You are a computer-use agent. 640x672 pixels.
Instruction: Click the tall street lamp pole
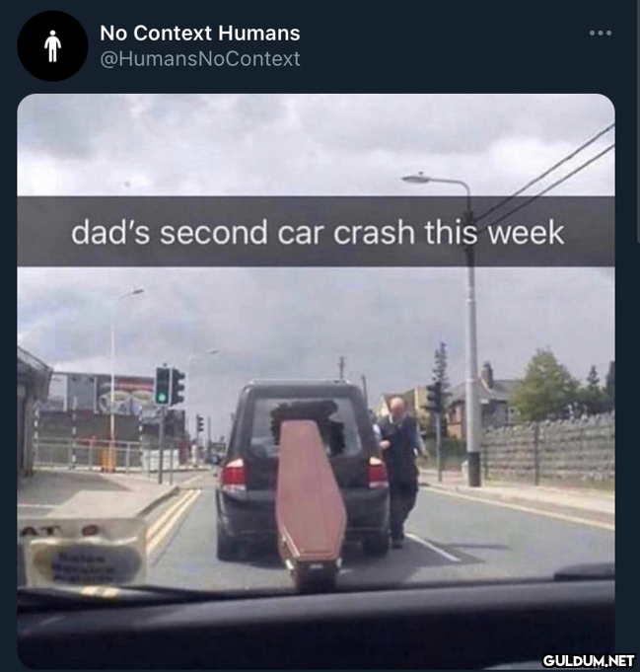[x=471, y=342]
